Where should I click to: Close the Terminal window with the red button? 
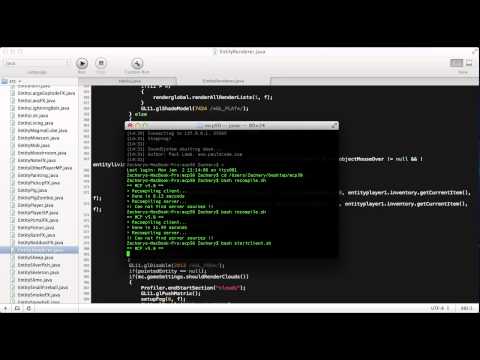point(130,125)
